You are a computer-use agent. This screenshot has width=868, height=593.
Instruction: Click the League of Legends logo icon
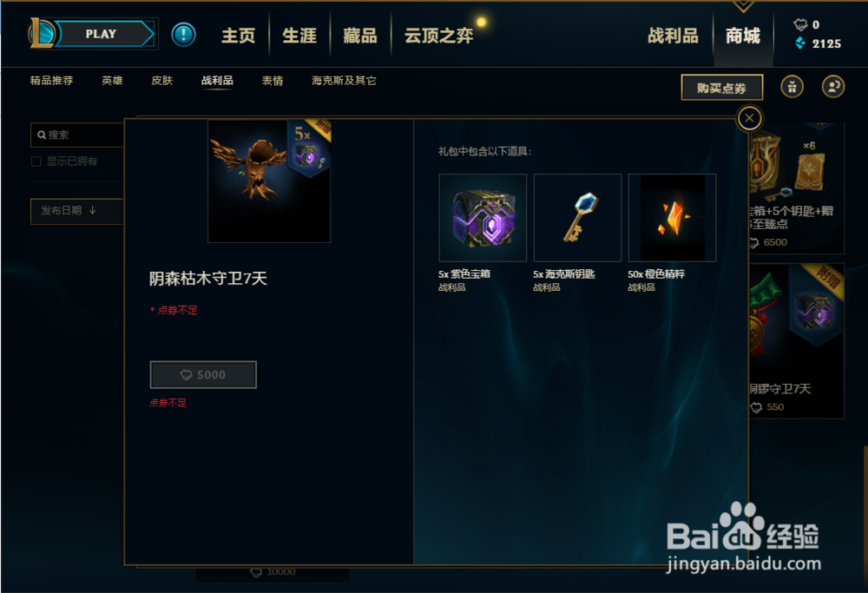42,33
